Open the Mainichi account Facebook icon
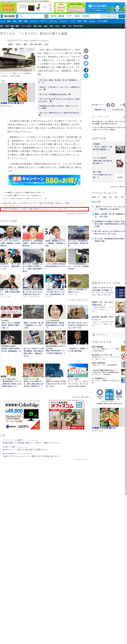Image resolution: width=127 pixels, height=644 pixels. pos(108,105)
